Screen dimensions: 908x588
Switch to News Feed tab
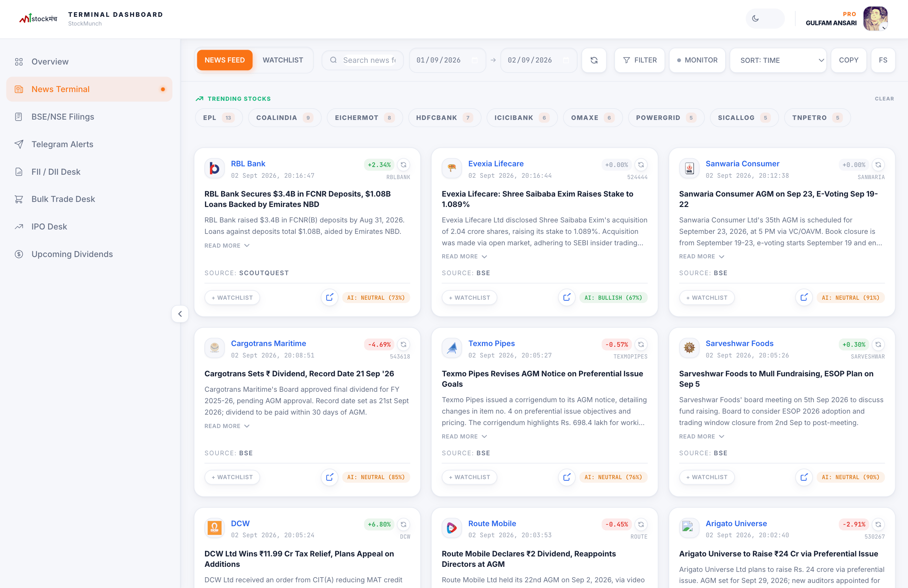point(224,60)
